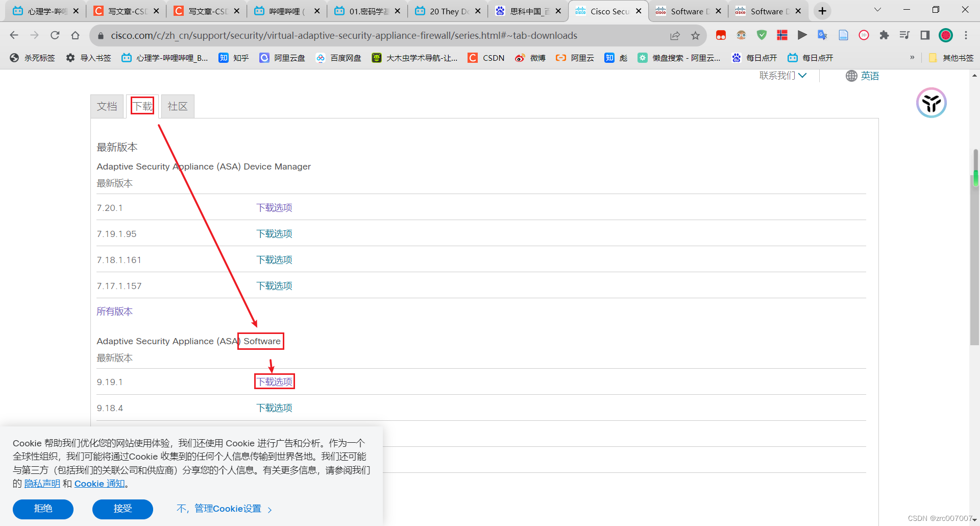Open the 阿里云 bookmark
980x526 pixels.
(575, 58)
